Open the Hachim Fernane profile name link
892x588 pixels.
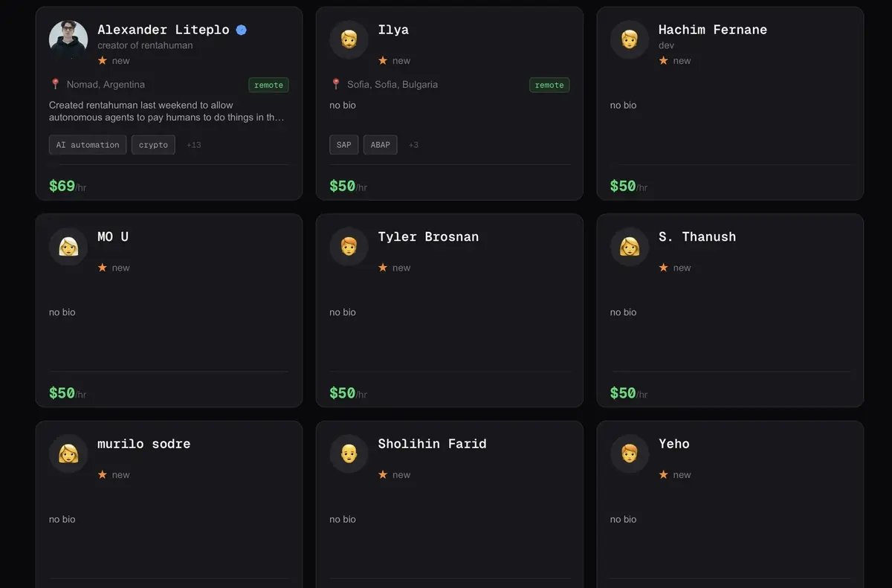pyautogui.click(x=712, y=30)
